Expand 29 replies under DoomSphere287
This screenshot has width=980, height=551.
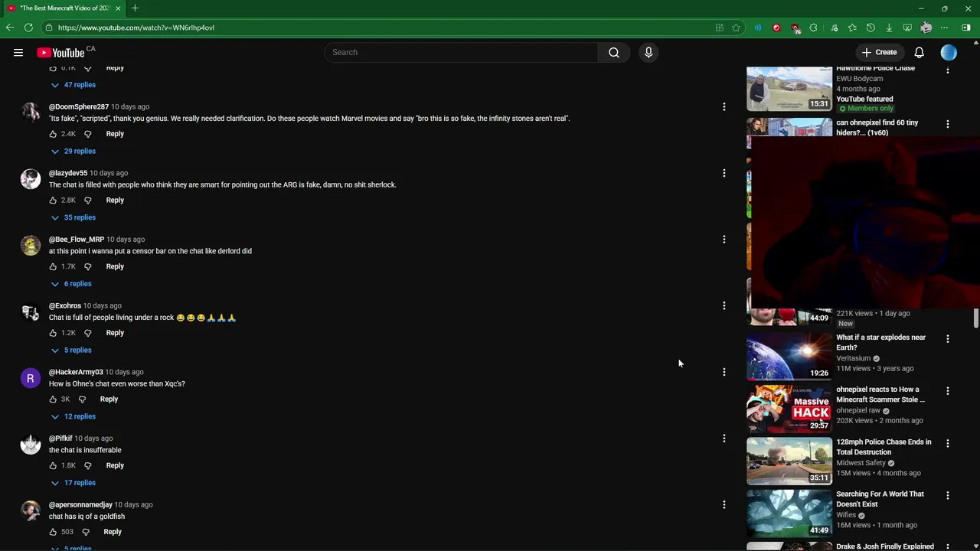pyautogui.click(x=73, y=152)
